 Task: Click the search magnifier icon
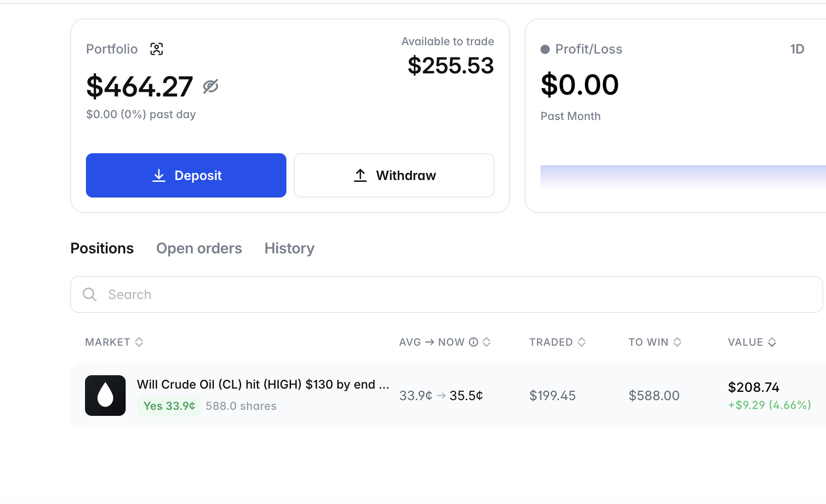pyautogui.click(x=90, y=294)
